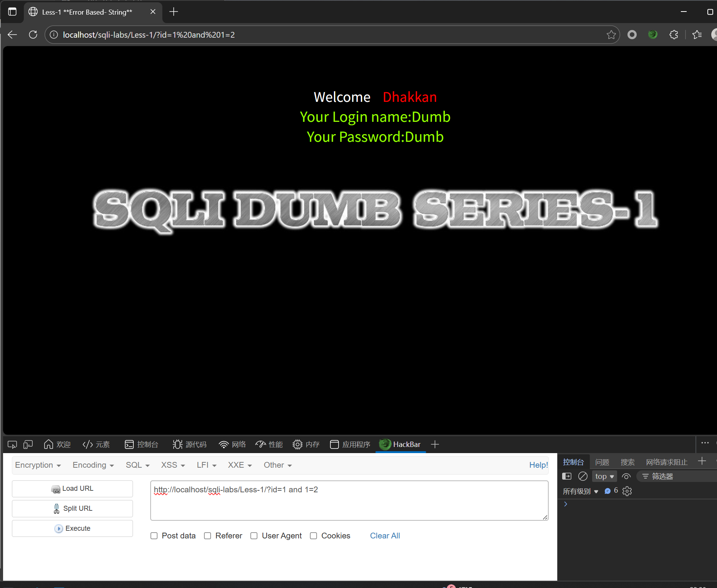Image resolution: width=717 pixels, height=588 pixels.
Task: Expand the Encryption dropdown
Action: [x=38, y=465]
